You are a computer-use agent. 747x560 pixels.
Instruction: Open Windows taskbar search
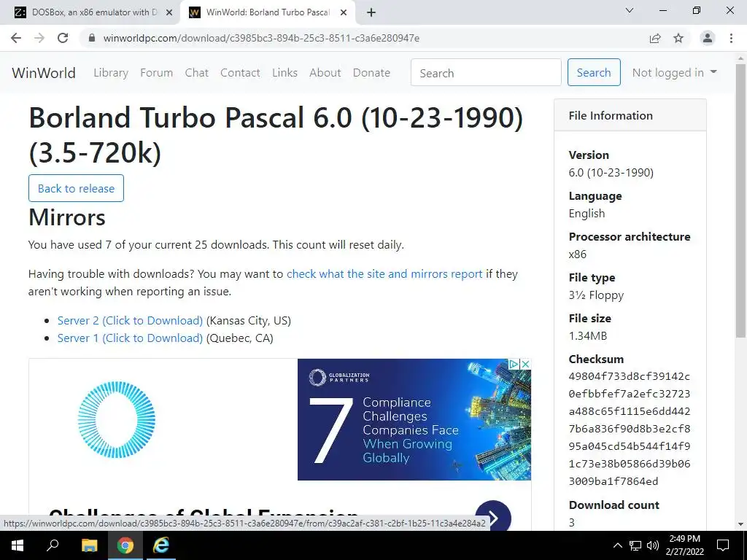tap(53, 545)
